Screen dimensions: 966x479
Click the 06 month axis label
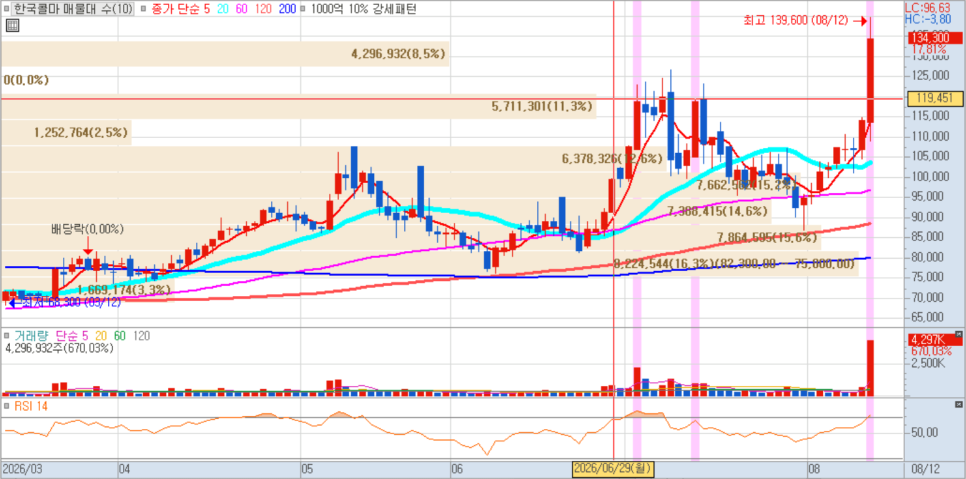click(458, 469)
